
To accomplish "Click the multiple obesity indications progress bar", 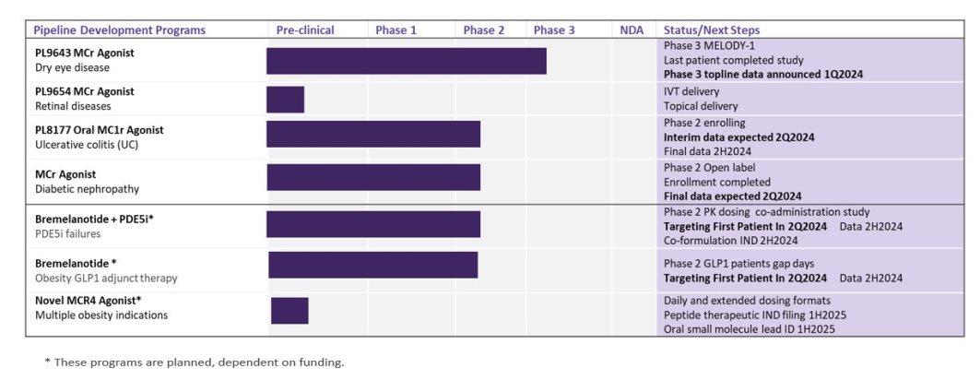I will 289,311.
